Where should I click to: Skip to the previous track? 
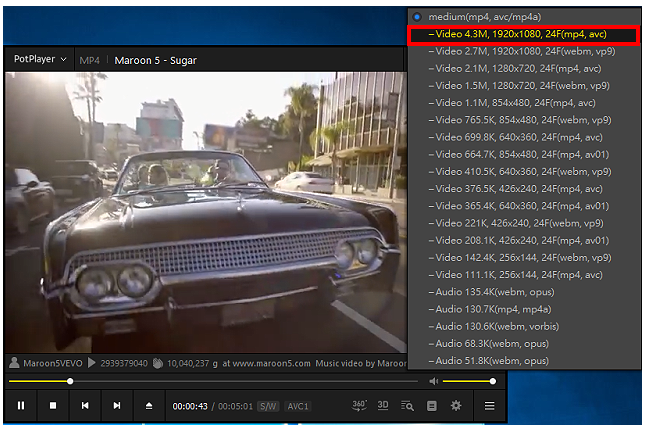(85, 405)
